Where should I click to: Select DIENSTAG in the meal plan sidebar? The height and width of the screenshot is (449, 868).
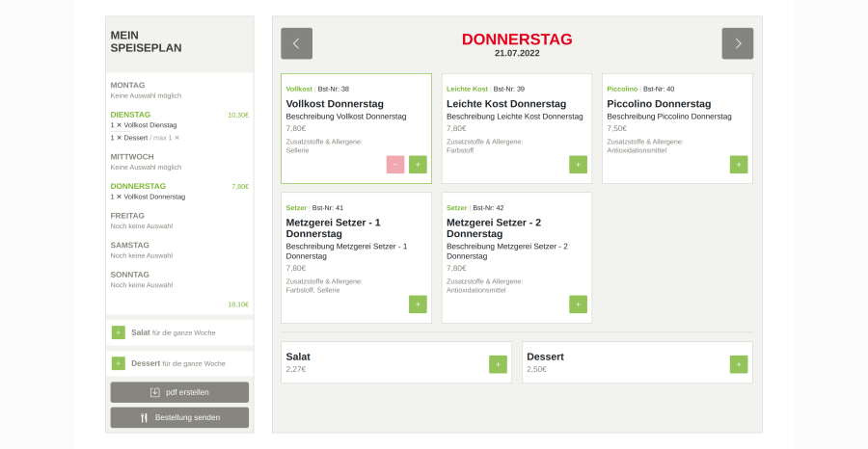[x=131, y=115]
